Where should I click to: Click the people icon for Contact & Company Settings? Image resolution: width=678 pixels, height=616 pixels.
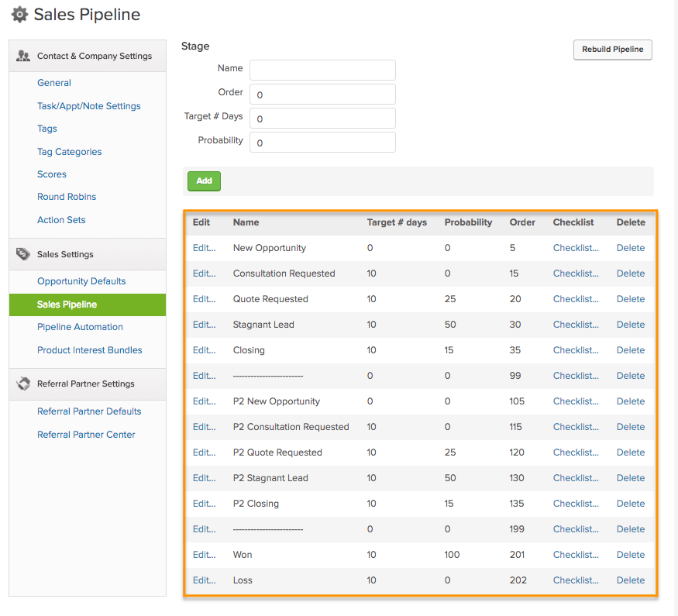point(23,55)
